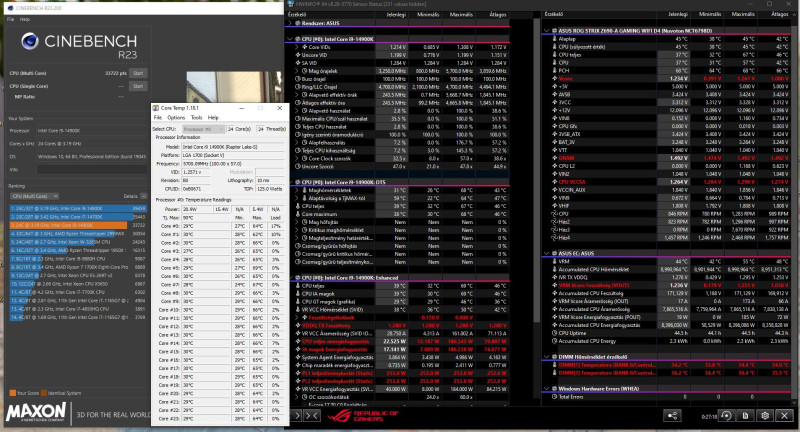Click the Core Temp Model field value
The height and width of the screenshot is (432, 800).
tap(233, 147)
